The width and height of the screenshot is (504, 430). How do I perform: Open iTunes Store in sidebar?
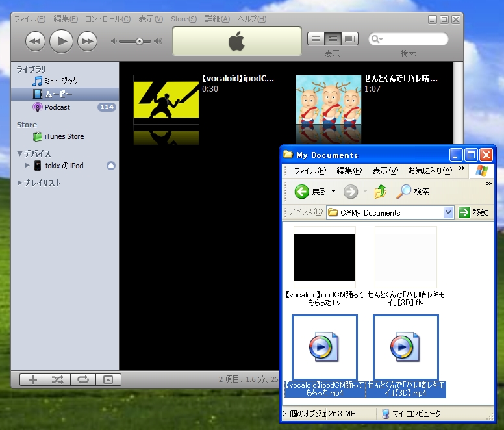coord(65,136)
